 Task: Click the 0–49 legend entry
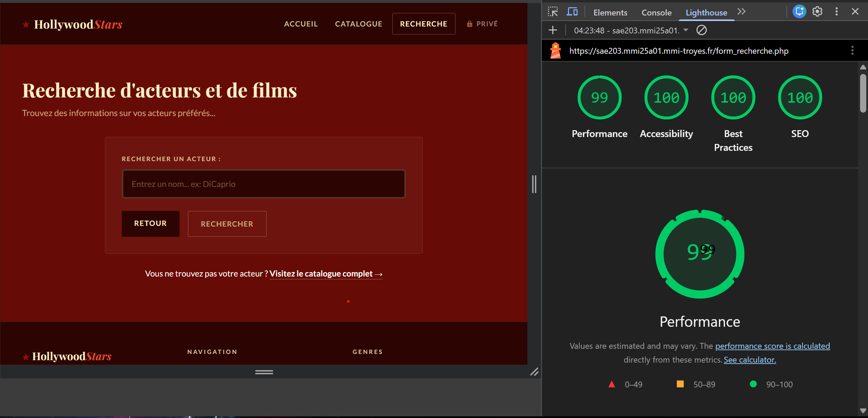(x=625, y=384)
